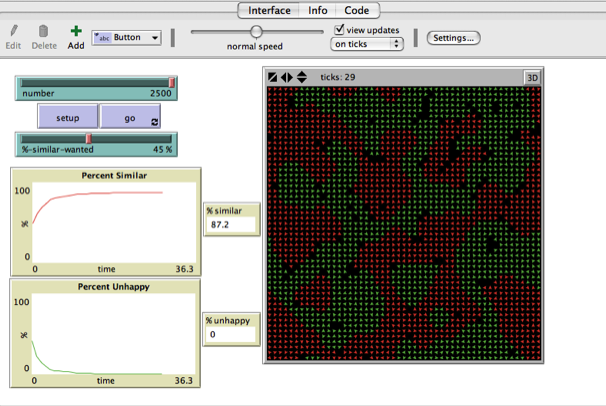The height and width of the screenshot is (406, 606).
Task: Open the Button widget type dropdown
Action: click(x=127, y=38)
